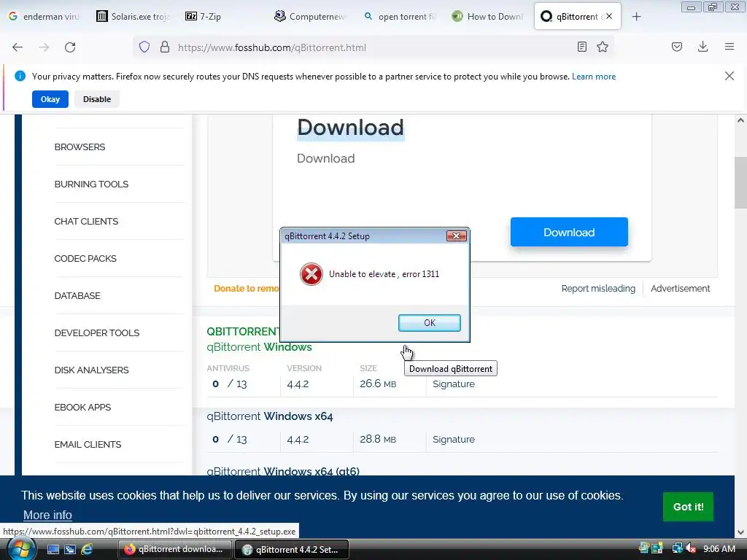Image resolution: width=747 pixels, height=560 pixels.
Task: Click the Donate to remove text
Action: [x=247, y=288]
